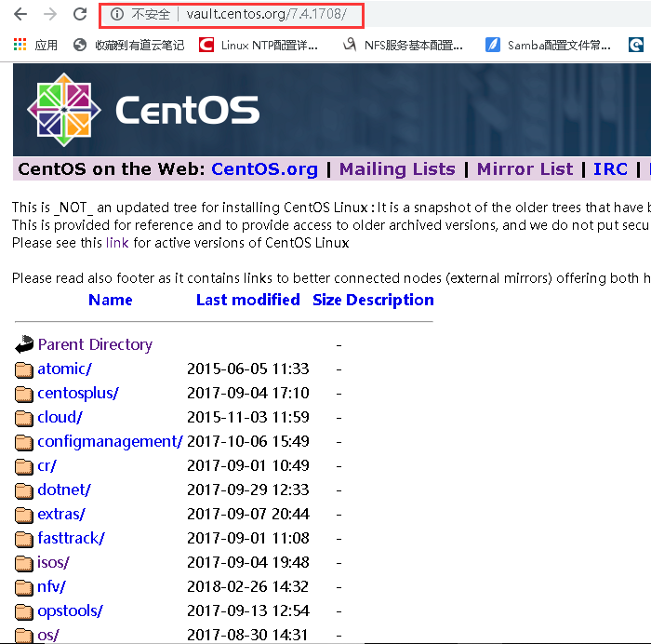Click the folder icon beside cloud/
This screenshot has height=644, width=651.
point(24,418)
